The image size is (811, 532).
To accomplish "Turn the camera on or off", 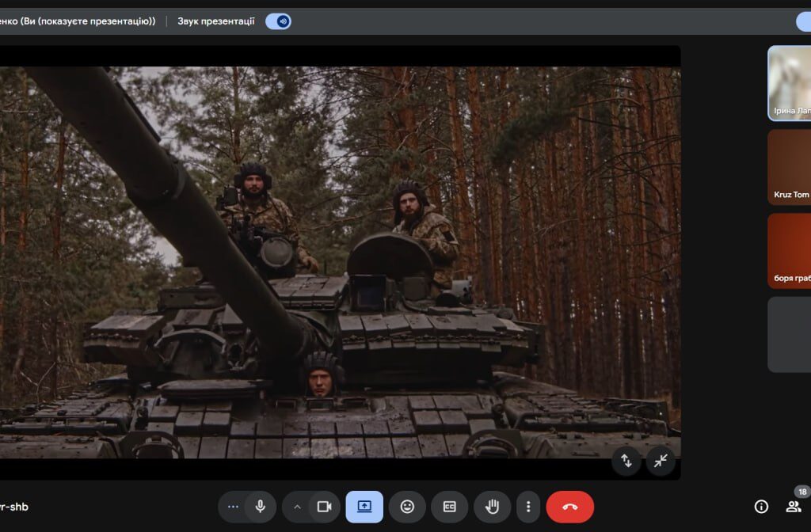I will (x=323, y=507).
